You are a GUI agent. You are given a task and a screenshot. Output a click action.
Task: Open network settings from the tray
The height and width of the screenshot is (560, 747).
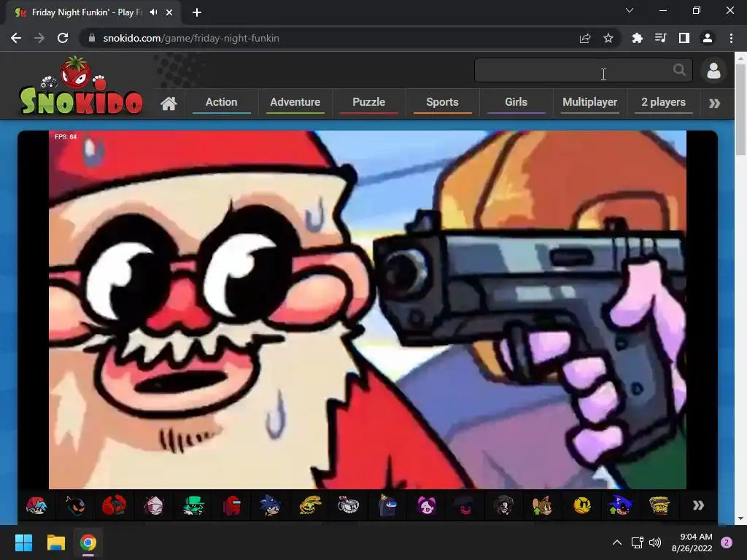[637, 542]
